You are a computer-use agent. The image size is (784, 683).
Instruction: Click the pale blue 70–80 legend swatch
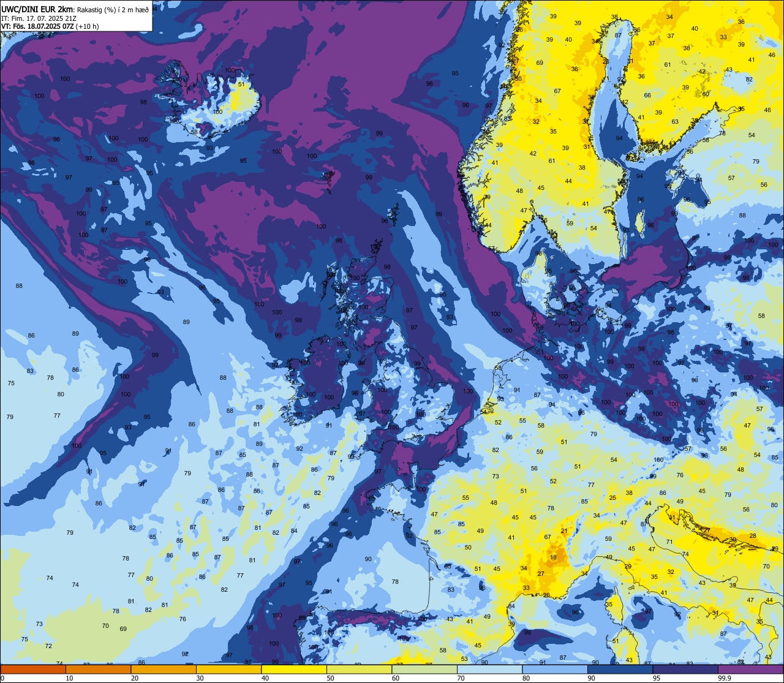(489, 669)
